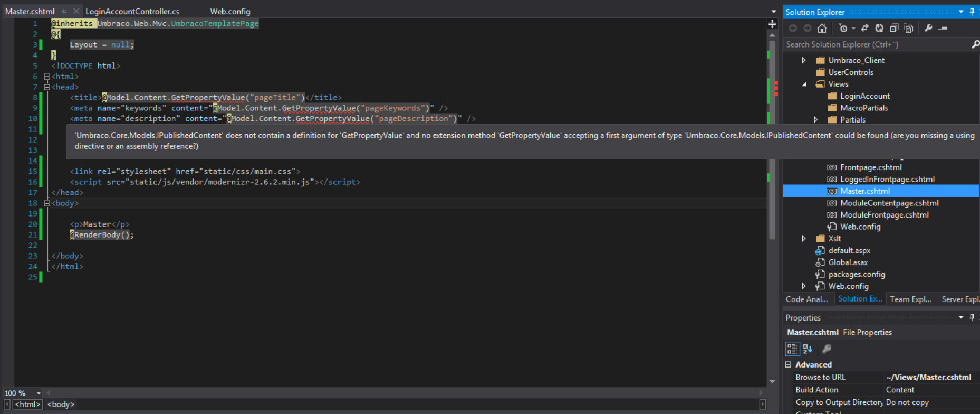Select Alphabetical sort in Properties panel
This screenshot has height=414, width=980.
pos(808,349)
